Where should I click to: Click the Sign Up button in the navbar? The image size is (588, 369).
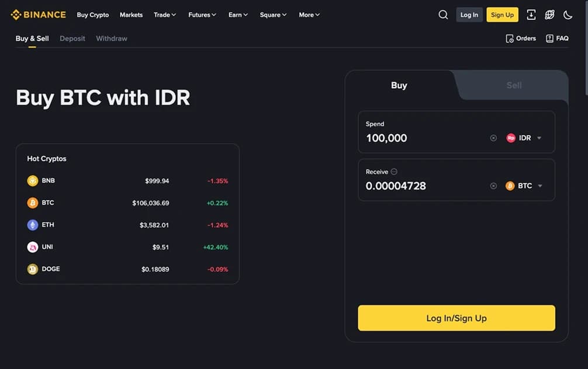coord(502,14)
